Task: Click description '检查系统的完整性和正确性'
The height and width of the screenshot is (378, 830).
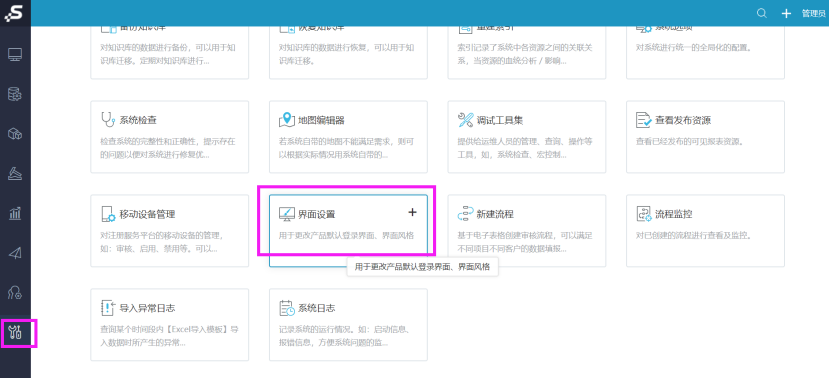Action: coord(168,148)
